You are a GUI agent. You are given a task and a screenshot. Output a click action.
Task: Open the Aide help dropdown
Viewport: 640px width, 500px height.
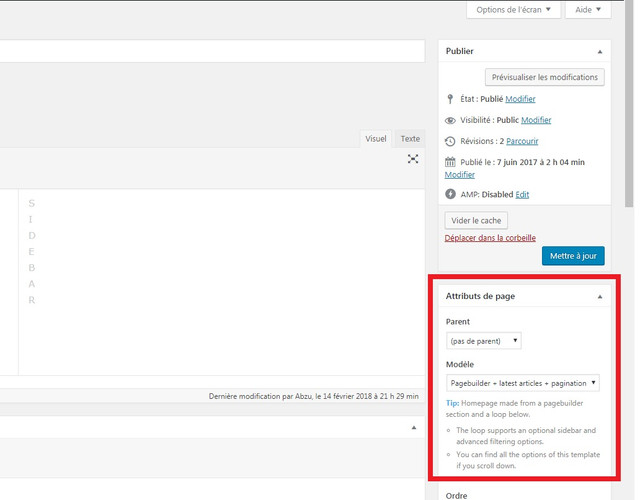click(588, 9)
